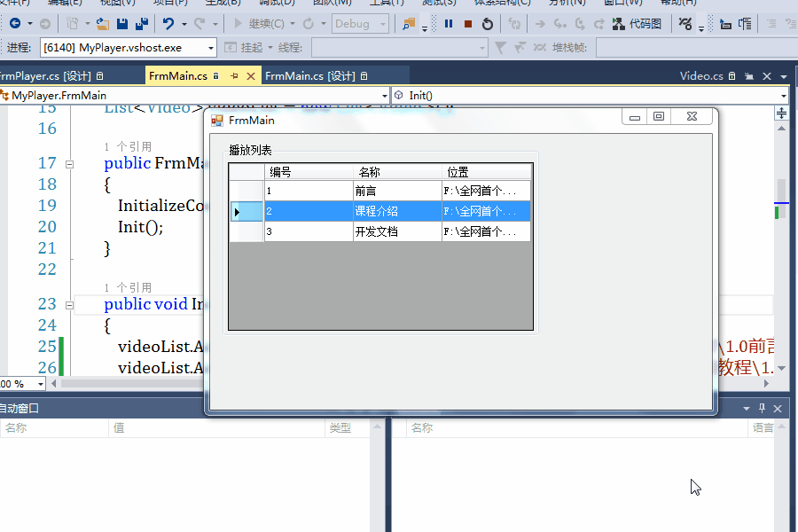The image size is (798, 532).
Task: Open the MyPlayer.FrmMain class dropdown
Action: [x=384, y=95]
